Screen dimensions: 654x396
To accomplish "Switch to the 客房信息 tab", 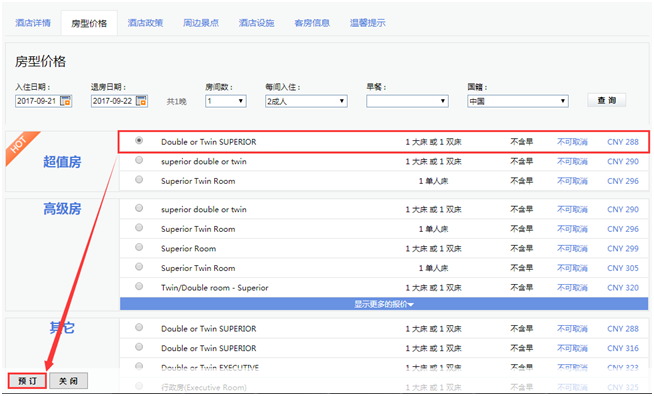I will click(312, 23).
